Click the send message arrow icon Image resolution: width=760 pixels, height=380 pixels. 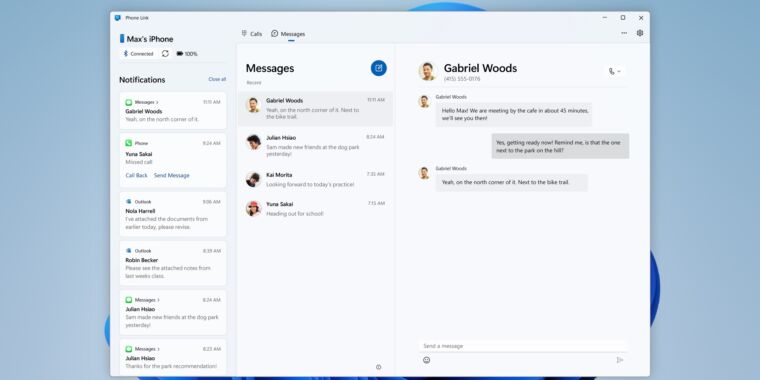tap(619, 360)
